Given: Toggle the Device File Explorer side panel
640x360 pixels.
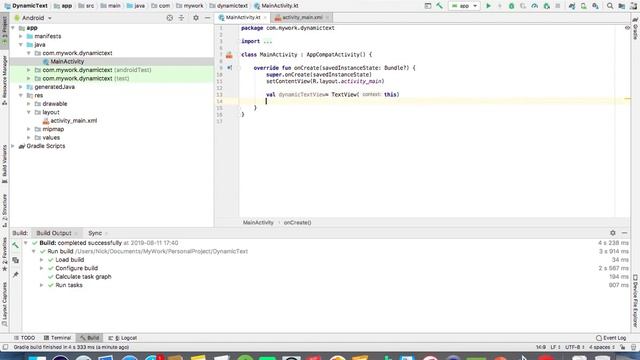Looking at the screenshot, I should pos(635,301).
